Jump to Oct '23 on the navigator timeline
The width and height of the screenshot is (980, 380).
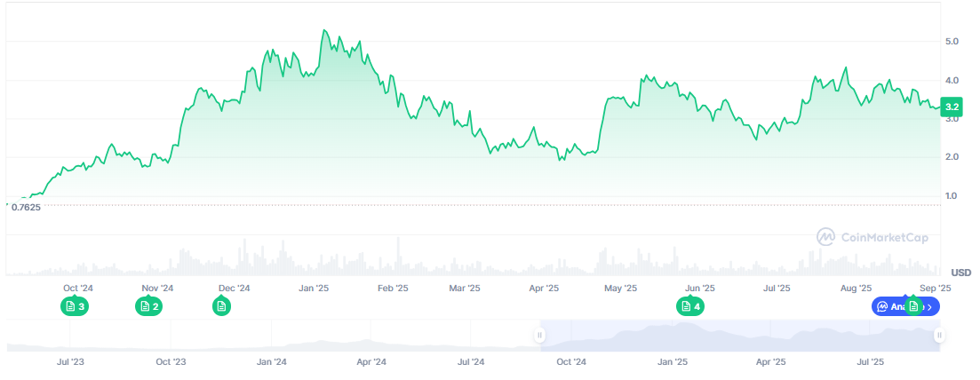pyautogui.click(x=171, y=361)
